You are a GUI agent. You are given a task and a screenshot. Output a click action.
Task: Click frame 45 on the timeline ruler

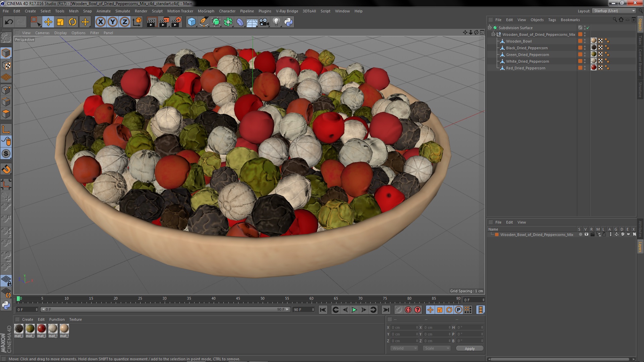[238, 299]
